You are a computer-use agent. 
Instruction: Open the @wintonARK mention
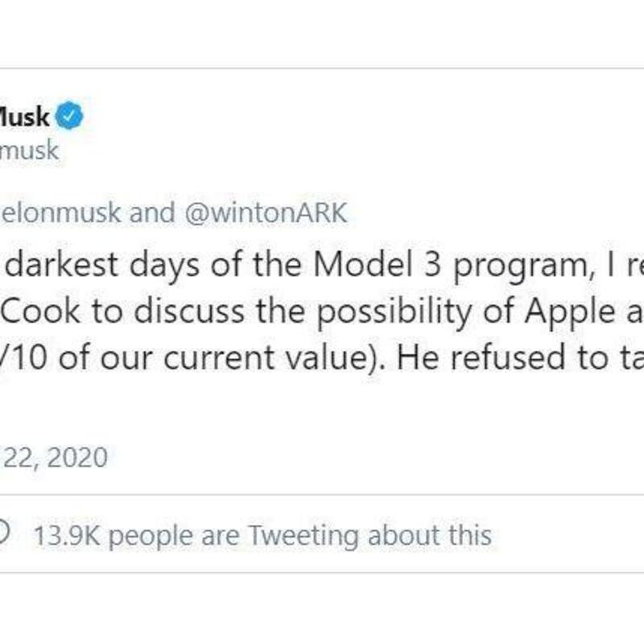tap(266, 213)
